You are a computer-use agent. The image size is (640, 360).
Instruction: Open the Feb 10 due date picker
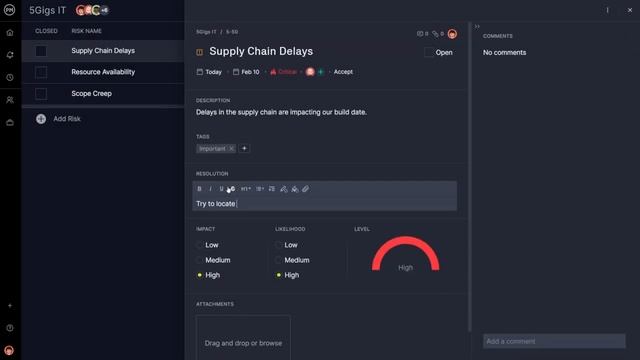click(x=246, y=72)
